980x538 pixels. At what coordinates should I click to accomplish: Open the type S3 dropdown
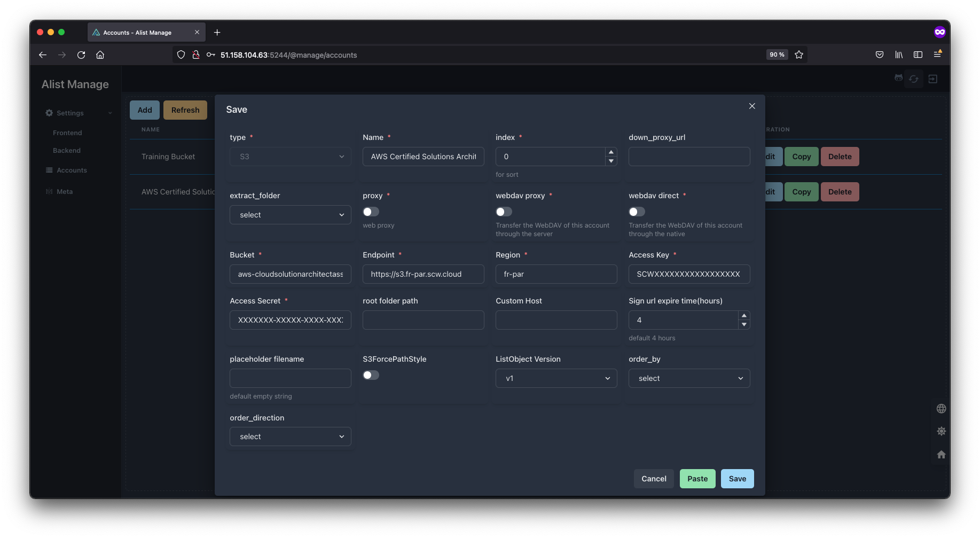coord(291,157)
